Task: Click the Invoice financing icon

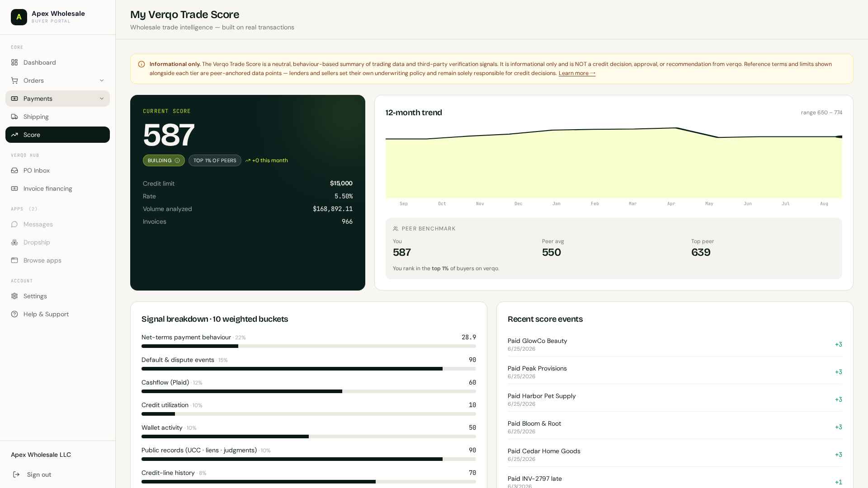Action: click(x=14, y=188)
